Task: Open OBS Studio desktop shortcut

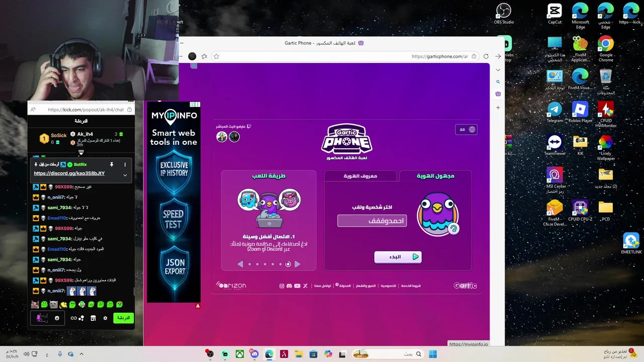Action: pyautogui.click(x=504, y=14)
